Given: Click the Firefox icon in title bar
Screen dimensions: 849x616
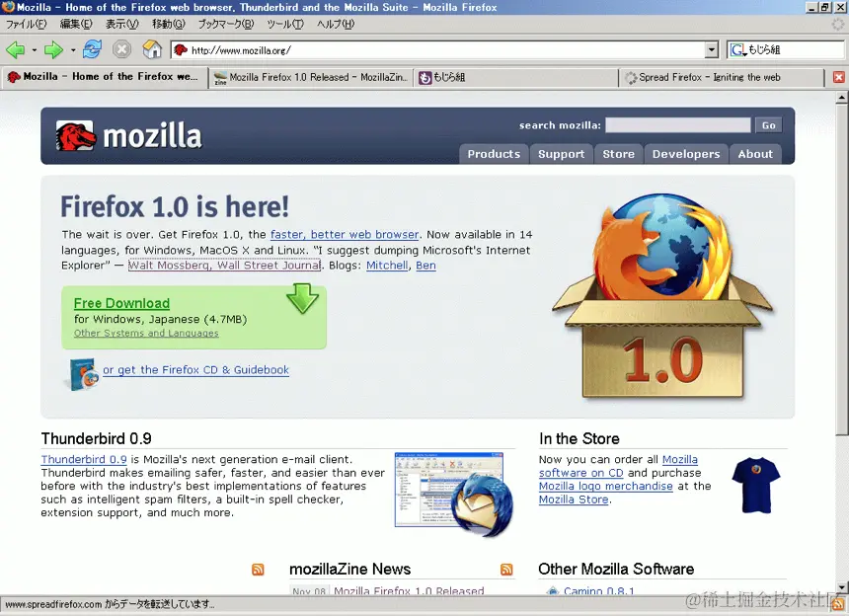Looking at the screenshot, I should pyautogui.click(x=8, y=7).
